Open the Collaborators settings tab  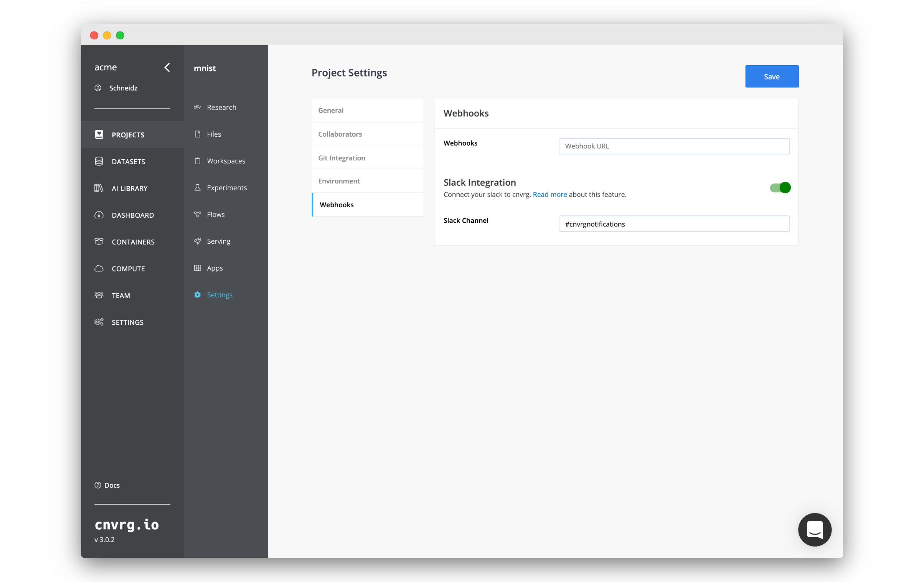click(368, 134)
